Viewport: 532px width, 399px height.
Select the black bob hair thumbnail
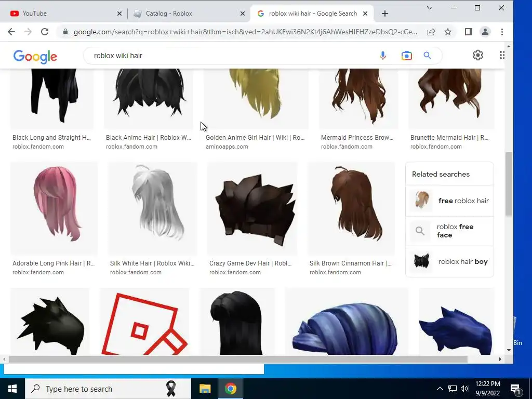point(237,321)
